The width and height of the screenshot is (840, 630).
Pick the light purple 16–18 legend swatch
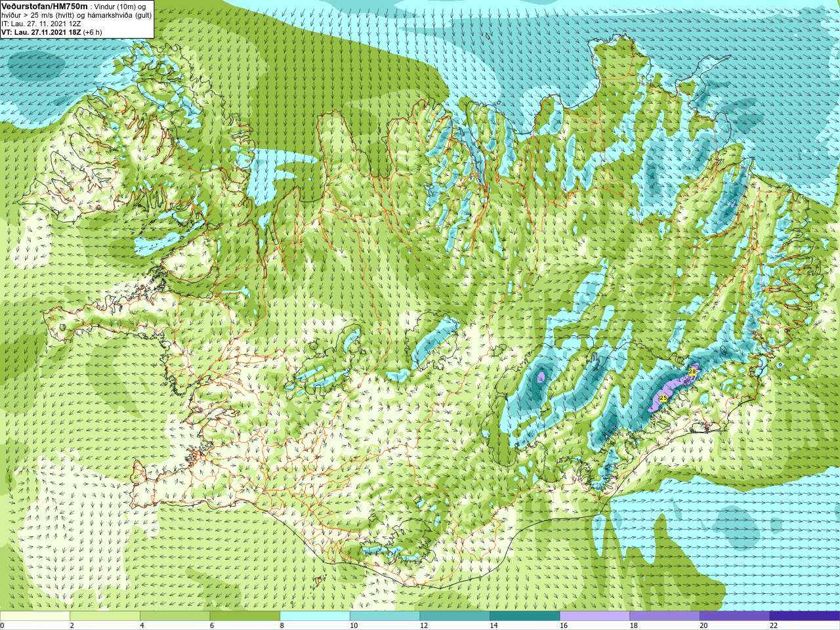595,616
